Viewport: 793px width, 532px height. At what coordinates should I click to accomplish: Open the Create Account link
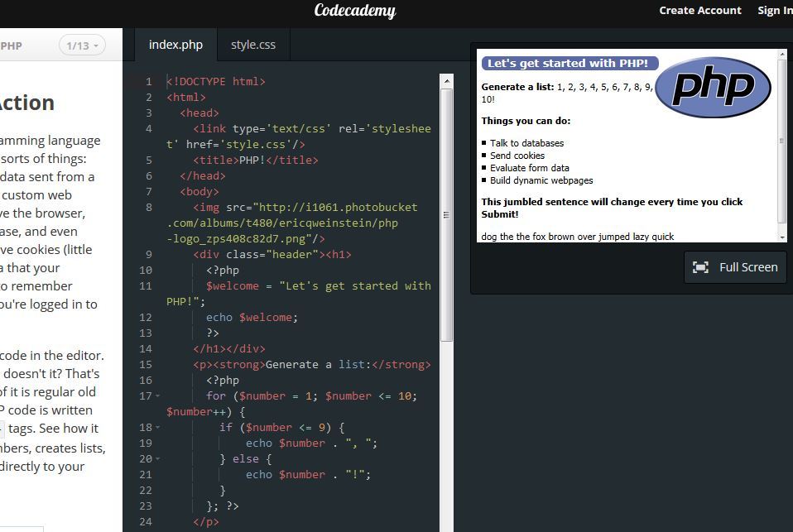pos(700,10)
